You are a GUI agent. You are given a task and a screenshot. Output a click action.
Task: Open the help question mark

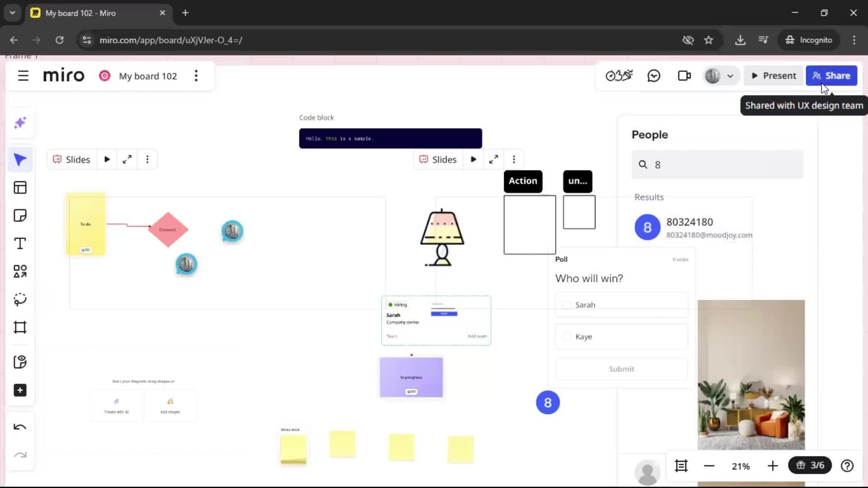pyautogui.click(x=847, y=466)
